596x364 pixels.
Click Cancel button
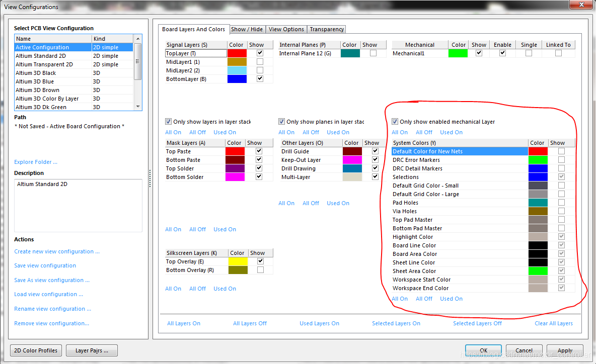click(524, 350)
